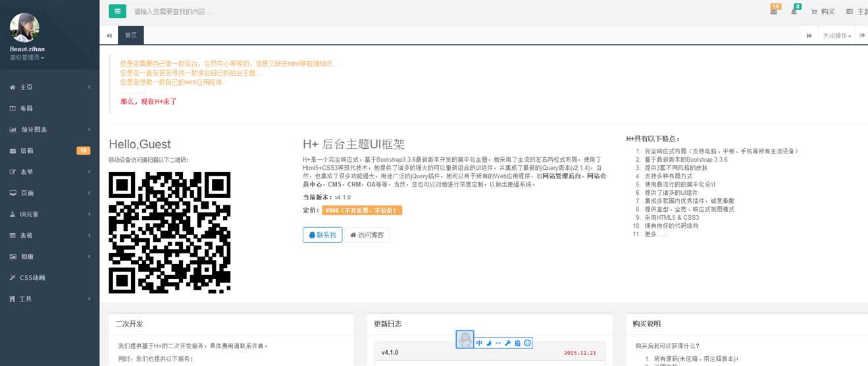
Task: Click the logout icon beside 关闭操作
Action: point(862,36)
